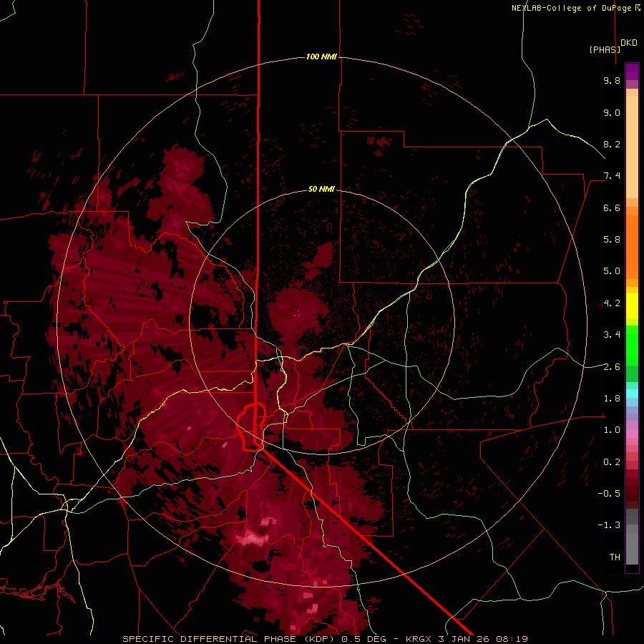Select the 0.2 value on the scale
The height and width of the screenshot is (644, 644).
coord(612,462)
